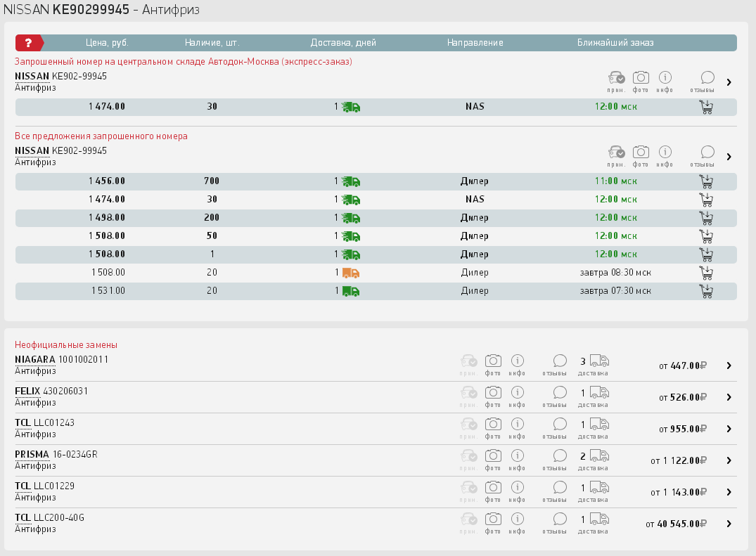Expand the TCL LLC200-40G offers arrow

click(729, 524)
